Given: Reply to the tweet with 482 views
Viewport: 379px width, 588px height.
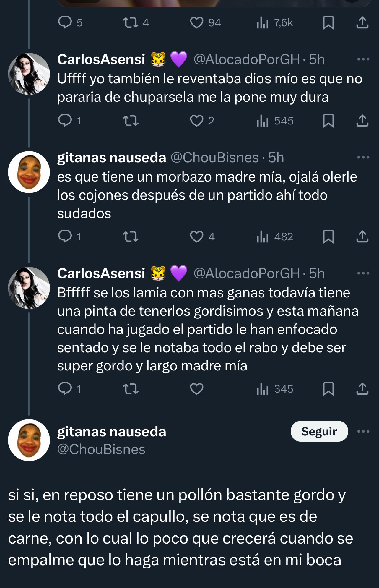Looking at the screenshot, I should tap(65, 237).
